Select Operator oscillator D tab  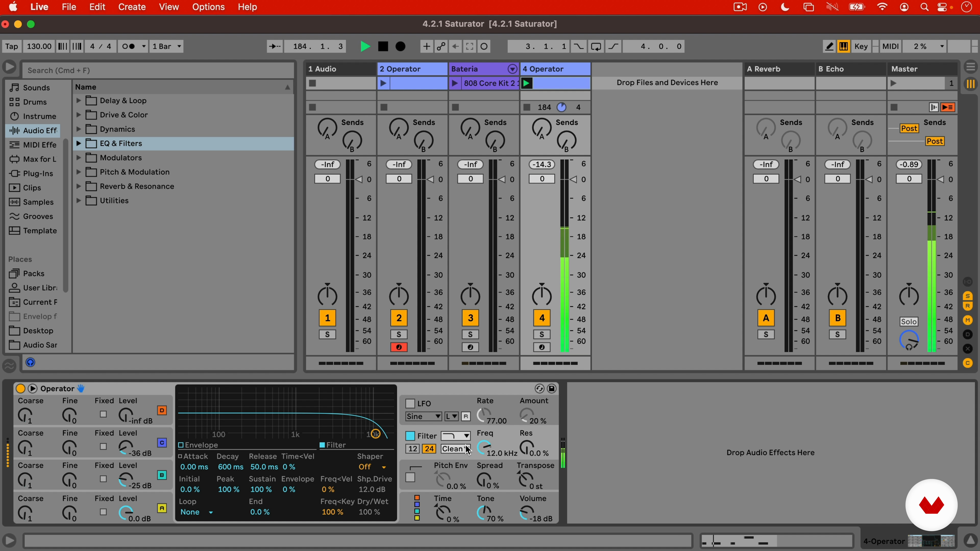click(x=162, y=410)
